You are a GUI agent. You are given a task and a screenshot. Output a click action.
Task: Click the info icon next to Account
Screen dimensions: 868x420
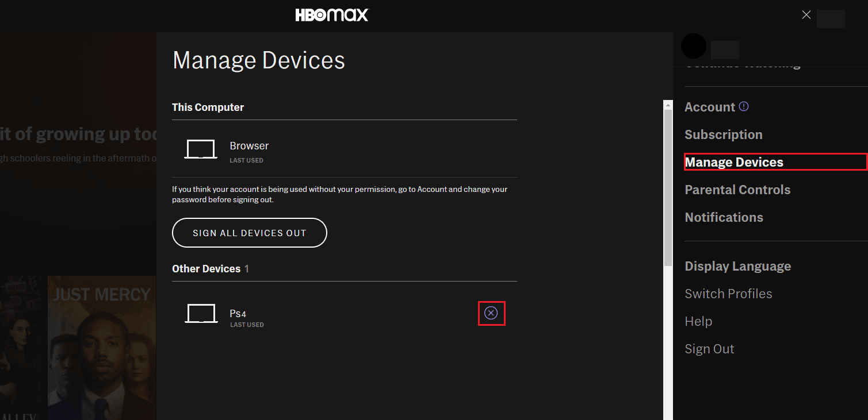[x=744, y=105]
